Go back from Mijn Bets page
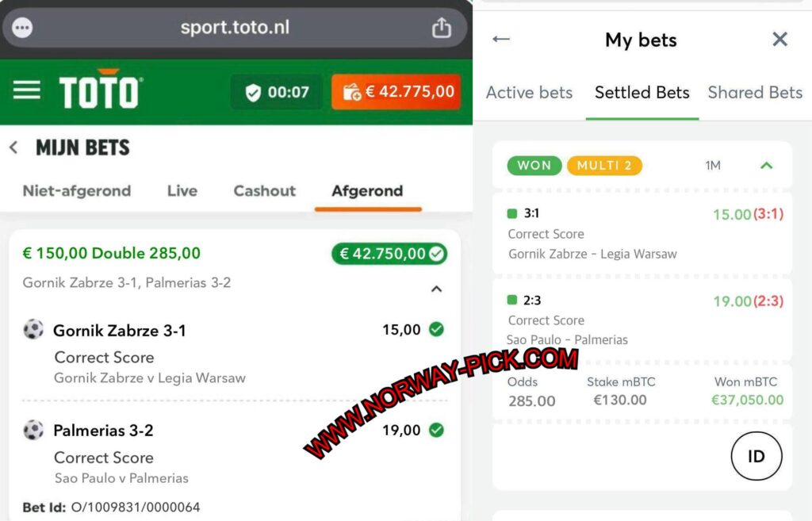 click(14, 147)
